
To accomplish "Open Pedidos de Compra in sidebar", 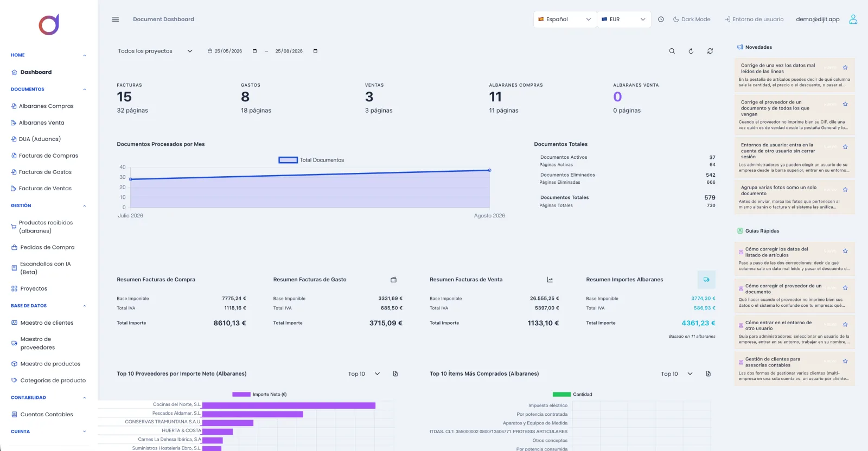I will 43,247.
